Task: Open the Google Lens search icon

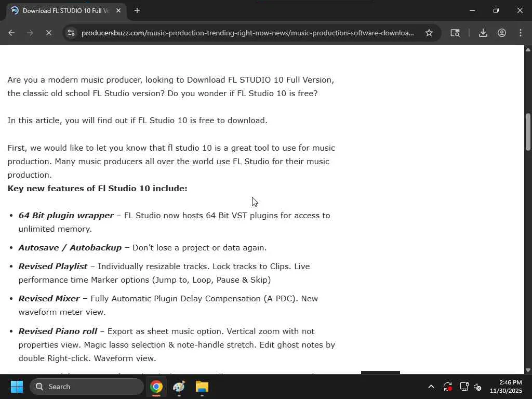Action: coord(455,33)
